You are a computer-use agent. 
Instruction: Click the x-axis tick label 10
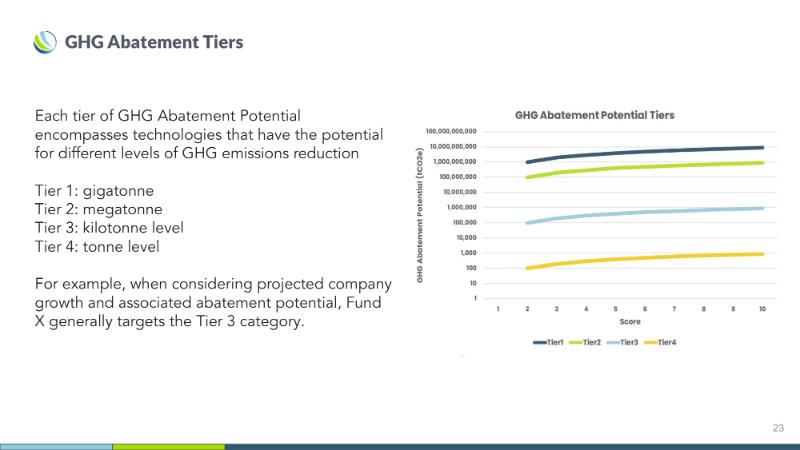coord(762,310)
